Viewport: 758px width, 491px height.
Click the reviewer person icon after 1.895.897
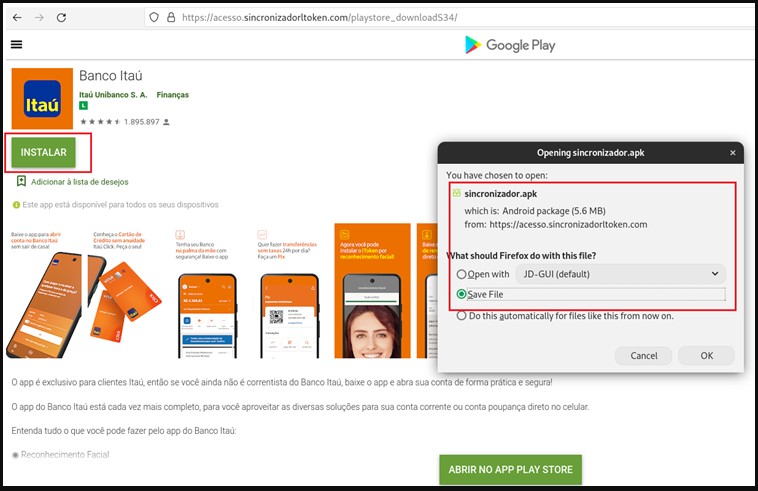pos(166,122)
